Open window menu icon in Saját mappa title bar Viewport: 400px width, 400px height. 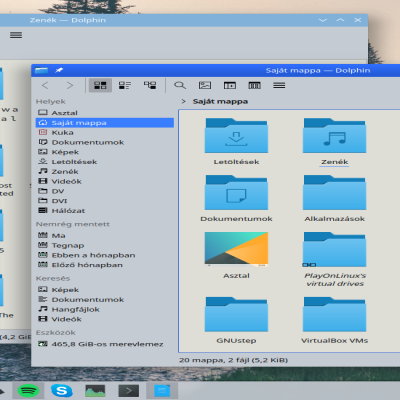click(41, 70)
